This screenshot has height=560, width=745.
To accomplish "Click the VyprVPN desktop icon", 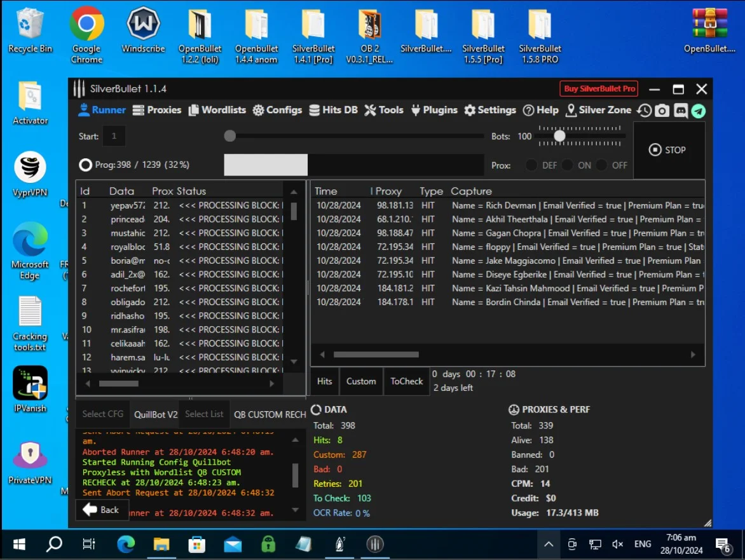I will click(30, 174).
